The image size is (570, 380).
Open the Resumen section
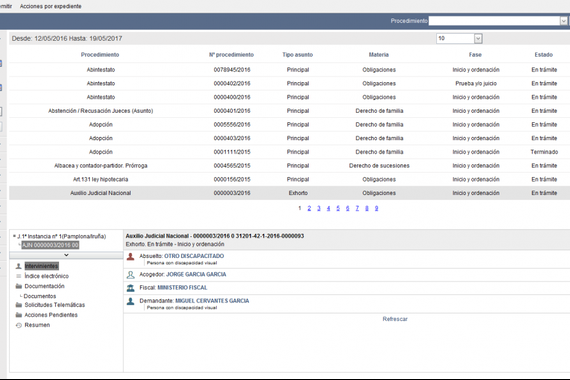(x=37, y=325)
